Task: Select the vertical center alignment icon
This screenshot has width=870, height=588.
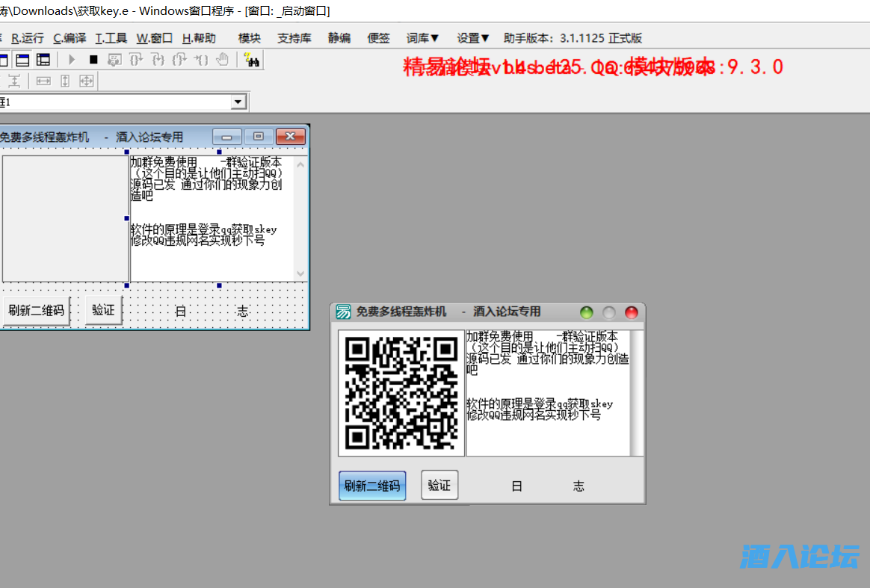Action: 14,81
